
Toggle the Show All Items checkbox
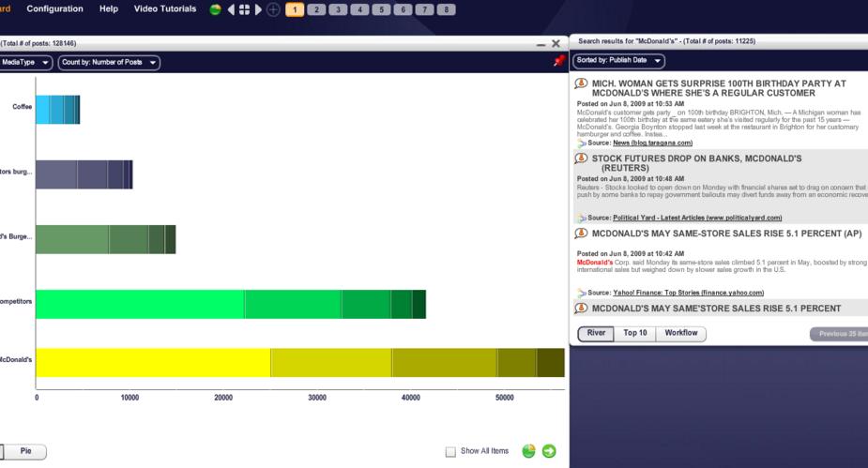(x=450, y=451)
